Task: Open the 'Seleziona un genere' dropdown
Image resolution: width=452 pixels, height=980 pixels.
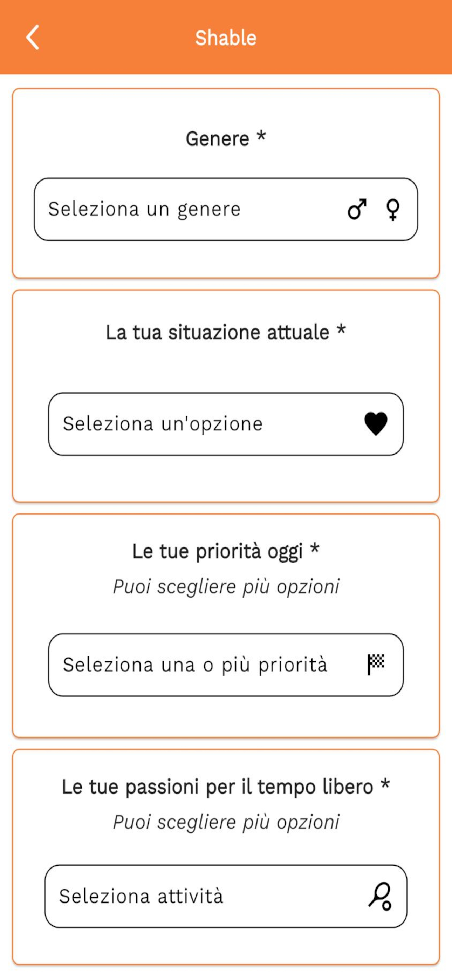Action: (226, 209)
